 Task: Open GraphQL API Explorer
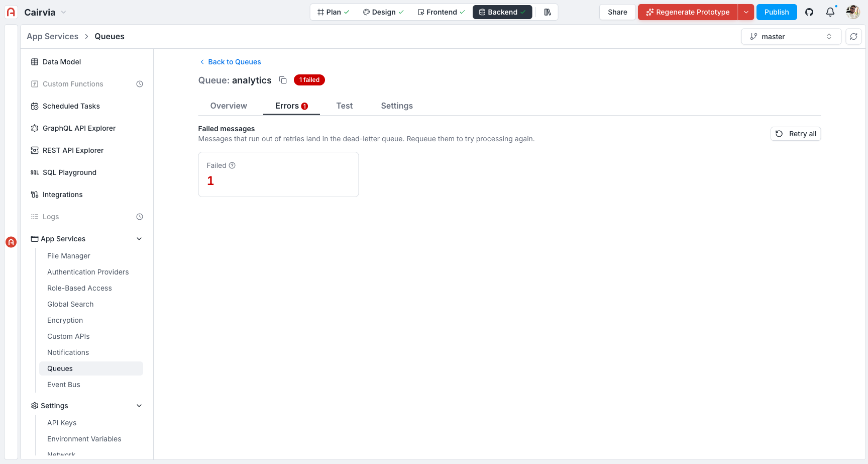click(87, 128)
